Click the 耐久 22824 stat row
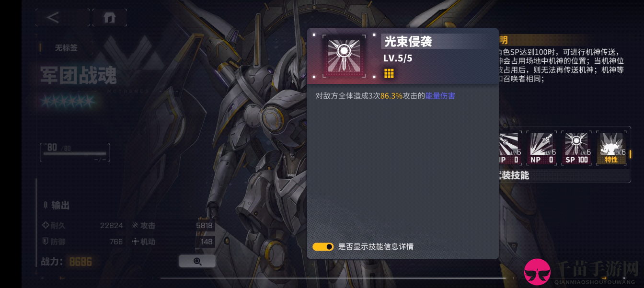 tap(82, 226)
